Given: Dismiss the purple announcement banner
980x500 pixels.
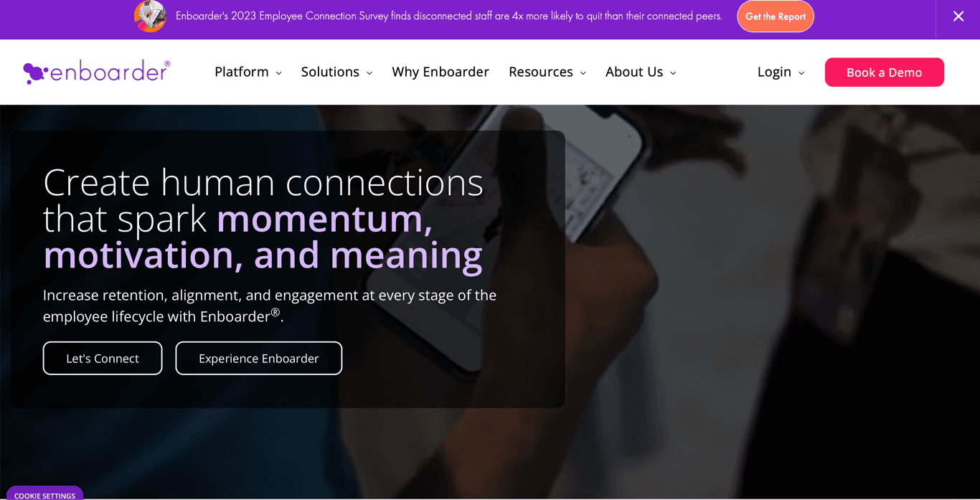Looking at the screenshot, I should coord(958,16).
